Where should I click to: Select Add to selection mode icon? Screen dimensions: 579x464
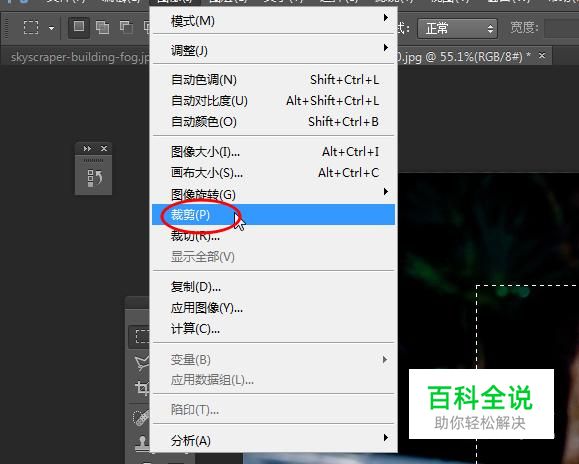click(x=102, y=27)
